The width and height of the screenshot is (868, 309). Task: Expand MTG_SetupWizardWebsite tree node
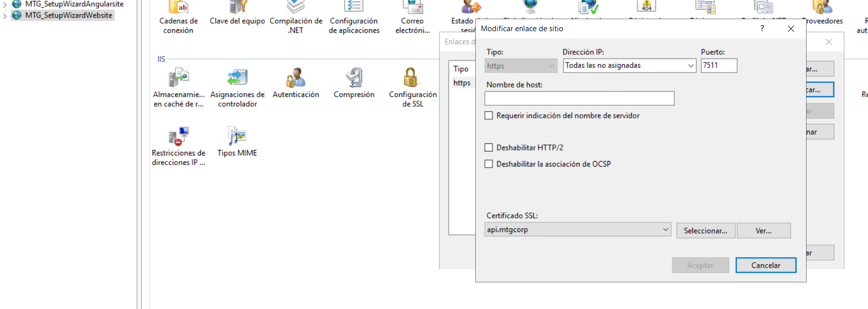click(x=5, y=16)
